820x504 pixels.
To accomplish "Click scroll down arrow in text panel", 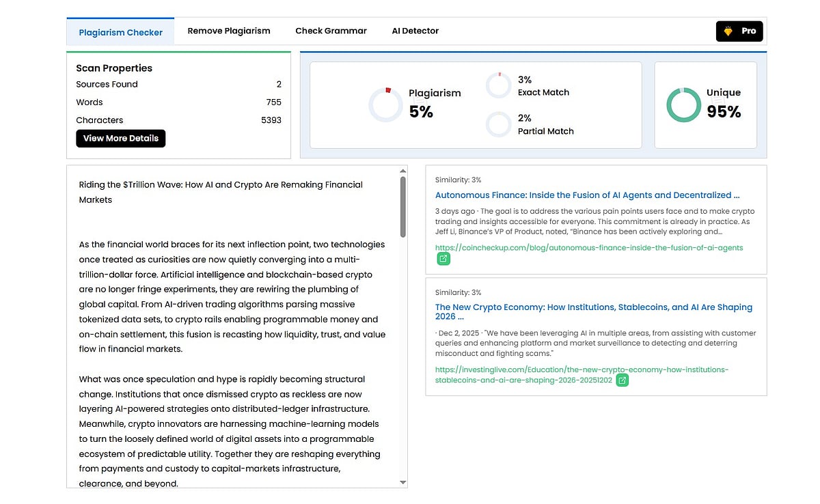I will click(402, 482).
